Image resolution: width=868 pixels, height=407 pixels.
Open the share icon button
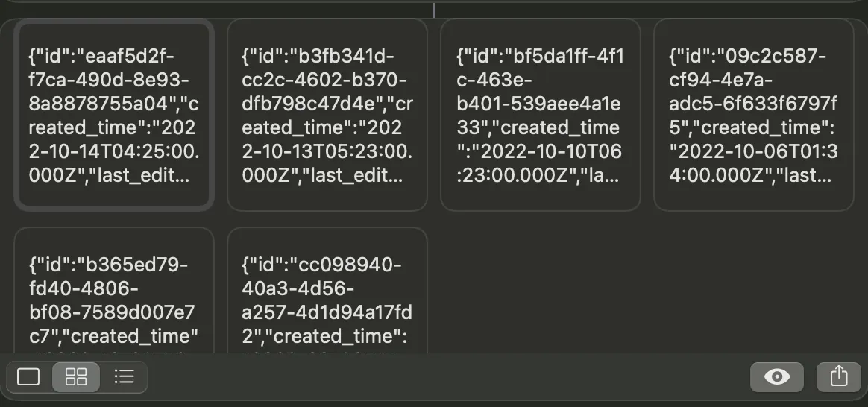pyautogui.click(x=839, y=377)
